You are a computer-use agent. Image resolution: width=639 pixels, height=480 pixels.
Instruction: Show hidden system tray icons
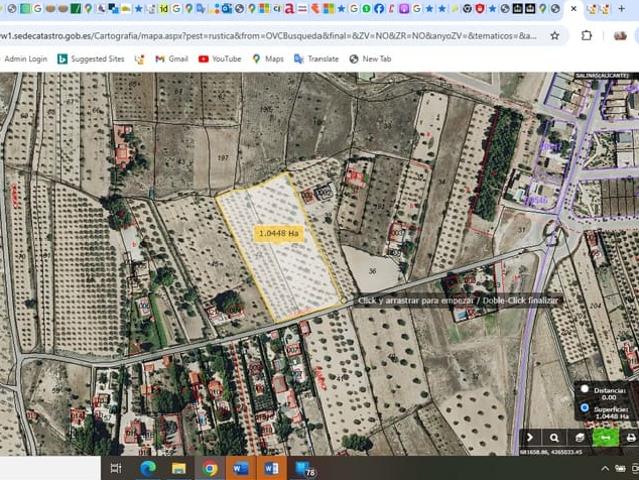(x=607, y=468)
